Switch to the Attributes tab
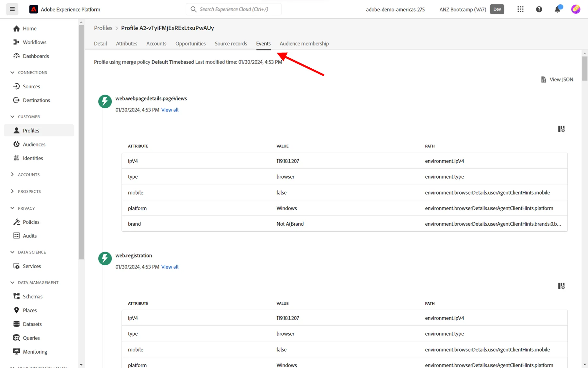This screenshot has width=588, height=368. click(126, 44)
